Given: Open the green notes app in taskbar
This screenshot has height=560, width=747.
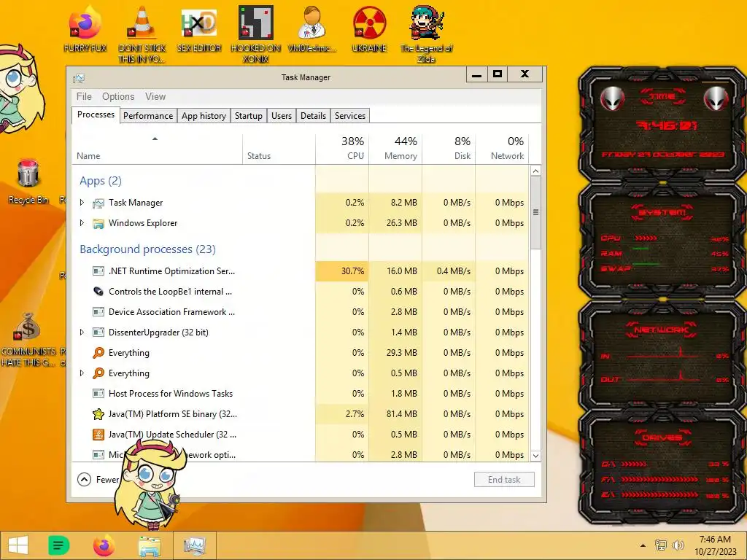Looking at the screenshot, I should click(58, 545).
